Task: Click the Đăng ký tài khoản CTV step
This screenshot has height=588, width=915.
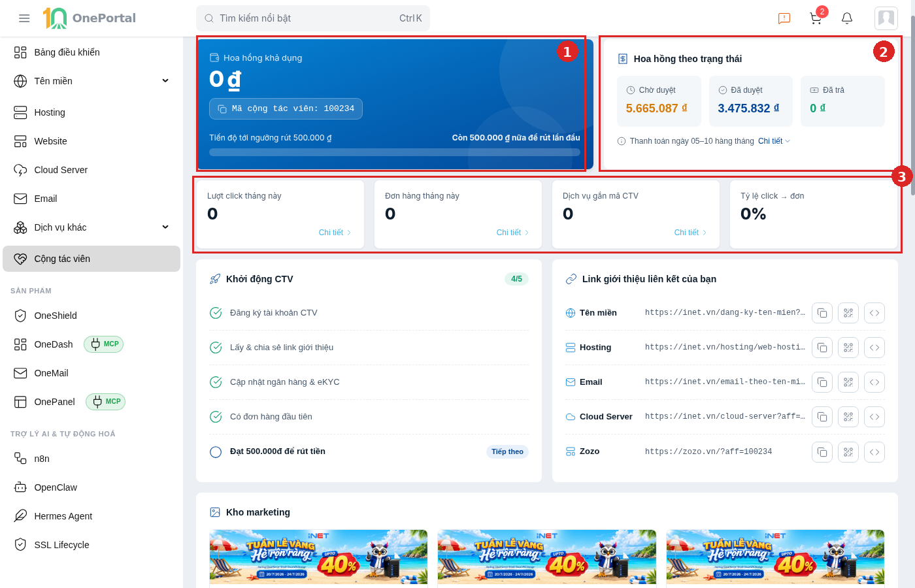Action: pos(369,313)
